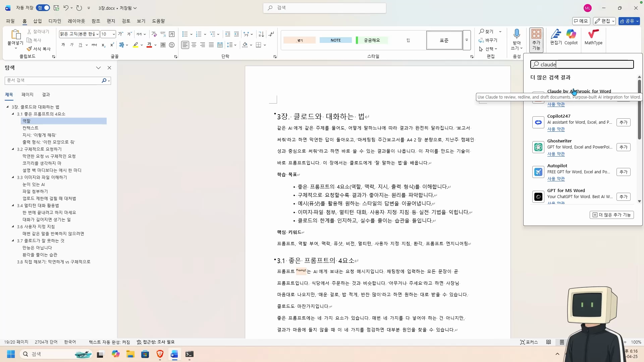Toggle the AutoSave switch
644x362 pixels.
(x=44, y=8)
